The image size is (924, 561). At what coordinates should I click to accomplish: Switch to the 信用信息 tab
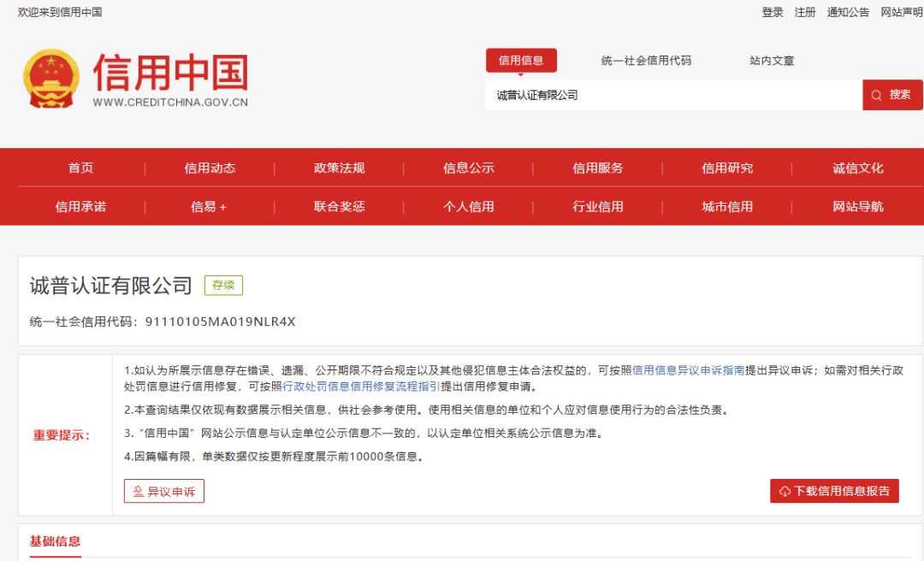point(521,60)
